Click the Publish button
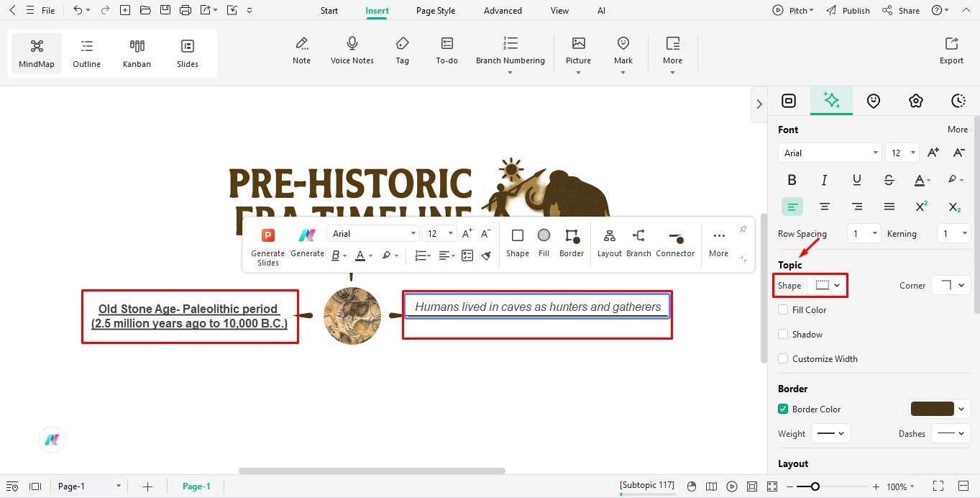The image size is (980, 498). pyautogui.click(x=848, y=11)
